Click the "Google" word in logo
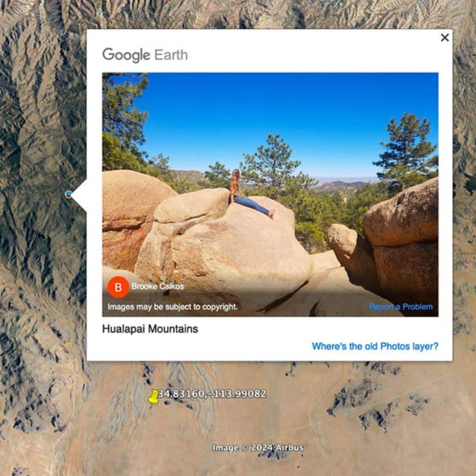This screenshot has width=476, height=476. pos(126,55)
